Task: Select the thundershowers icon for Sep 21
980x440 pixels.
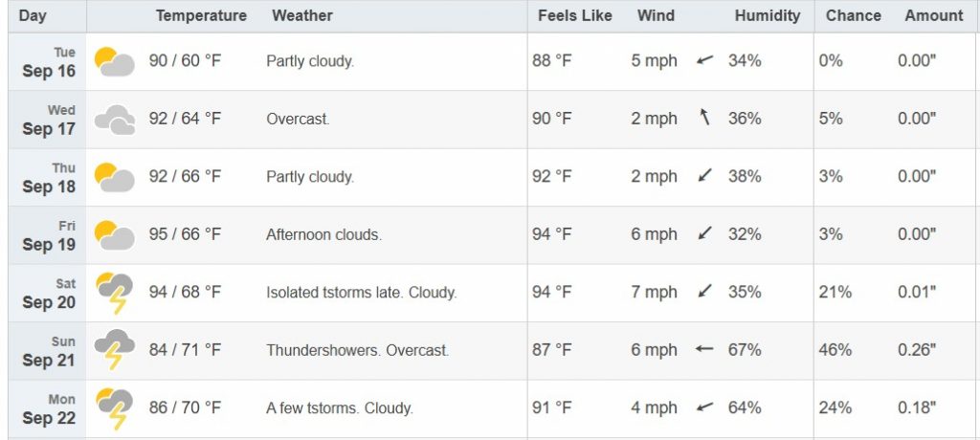Action: tap(115, 350)
